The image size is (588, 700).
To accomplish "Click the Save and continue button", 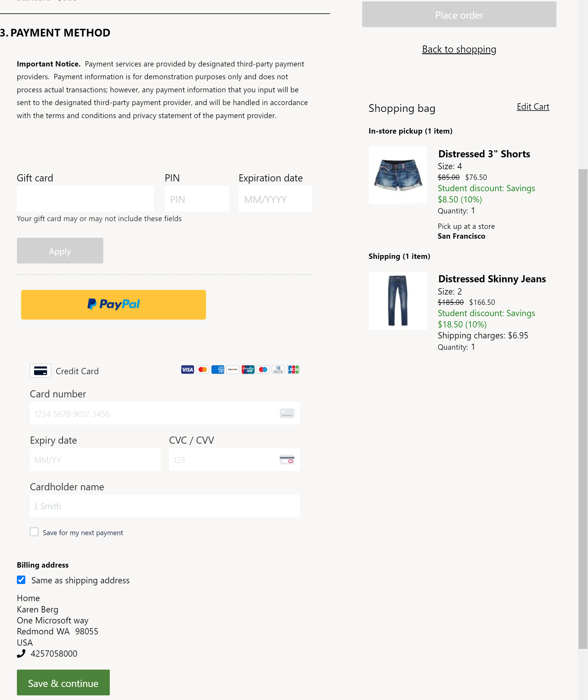I will pos(63,682).
